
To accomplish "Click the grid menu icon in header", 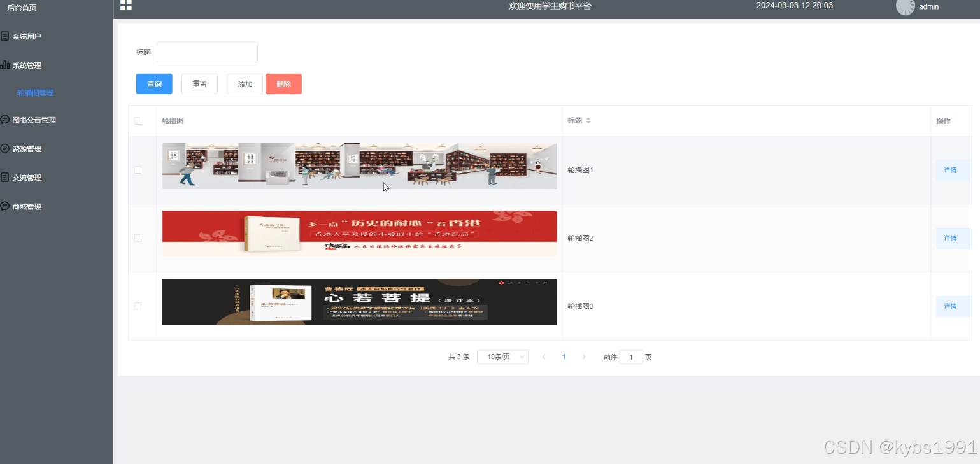I will [126, 5].
